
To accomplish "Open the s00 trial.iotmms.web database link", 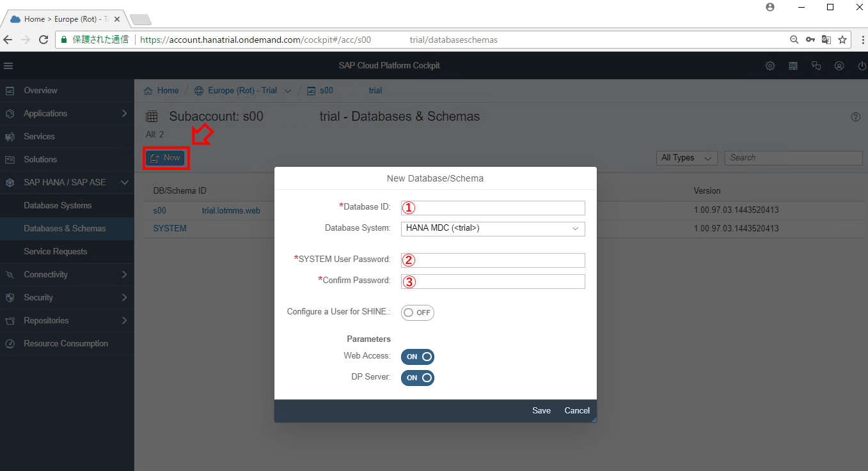I will click(207, 210).
